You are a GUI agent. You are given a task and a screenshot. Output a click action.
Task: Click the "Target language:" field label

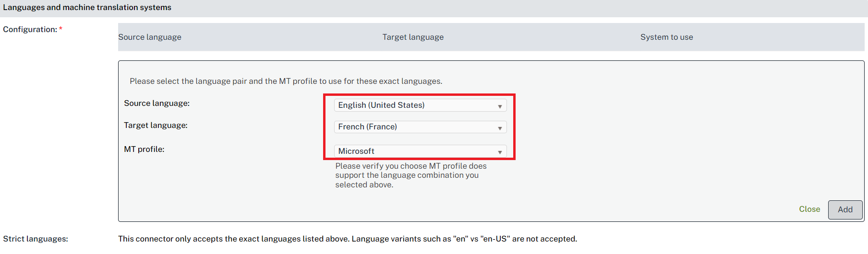(156, 126)
